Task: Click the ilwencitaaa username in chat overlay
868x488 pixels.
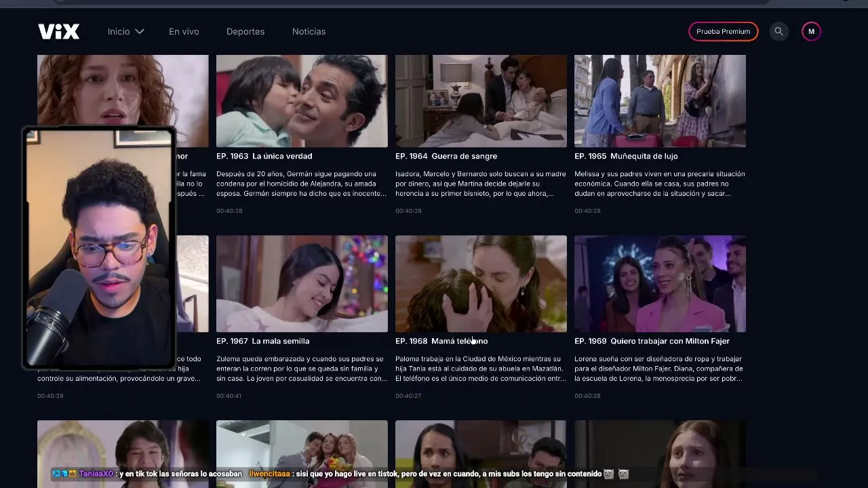Action: [x=269, y=474]
